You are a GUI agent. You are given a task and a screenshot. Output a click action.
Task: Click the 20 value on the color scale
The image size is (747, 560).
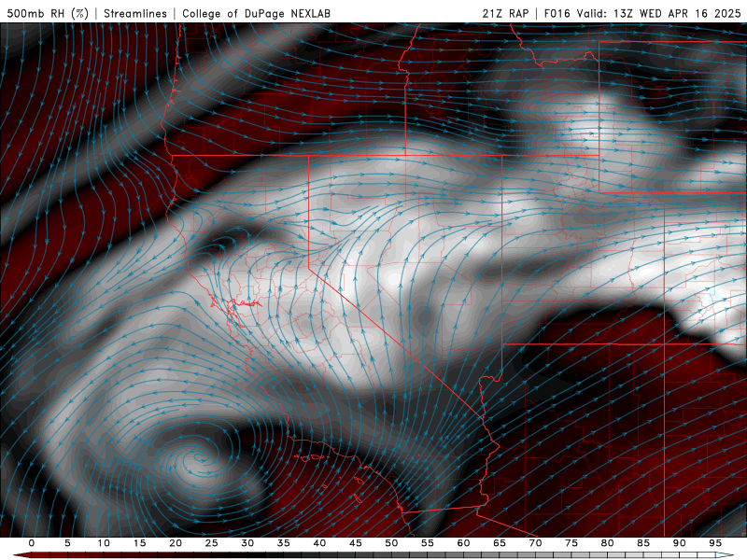click(176, 543)
